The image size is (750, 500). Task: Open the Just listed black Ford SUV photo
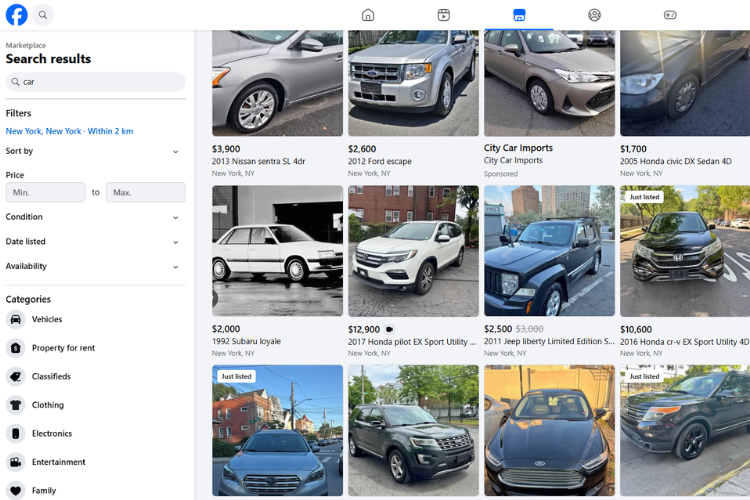click(685, 431)
